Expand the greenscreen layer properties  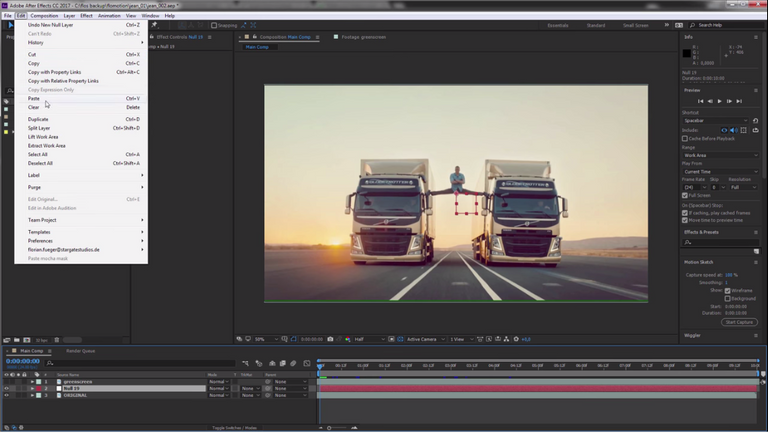point(32,382)
